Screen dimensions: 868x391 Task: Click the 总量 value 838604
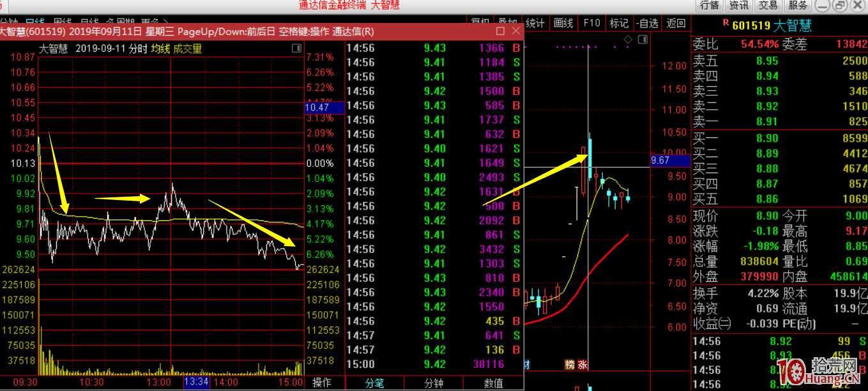759,261
